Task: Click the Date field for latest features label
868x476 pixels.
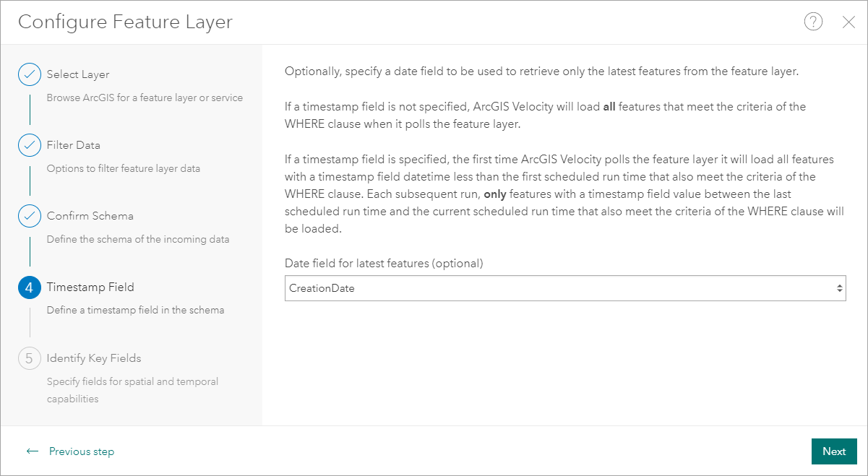Action: pyautogui.click(x=384, y=263)
